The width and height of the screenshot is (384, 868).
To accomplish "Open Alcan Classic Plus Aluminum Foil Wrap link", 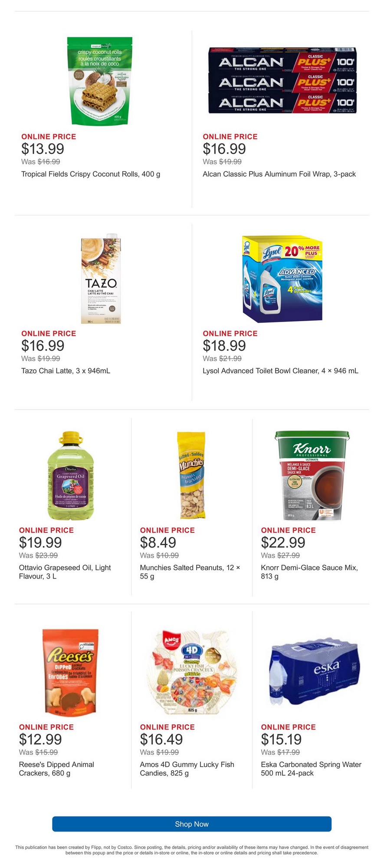I will [279, 174].
